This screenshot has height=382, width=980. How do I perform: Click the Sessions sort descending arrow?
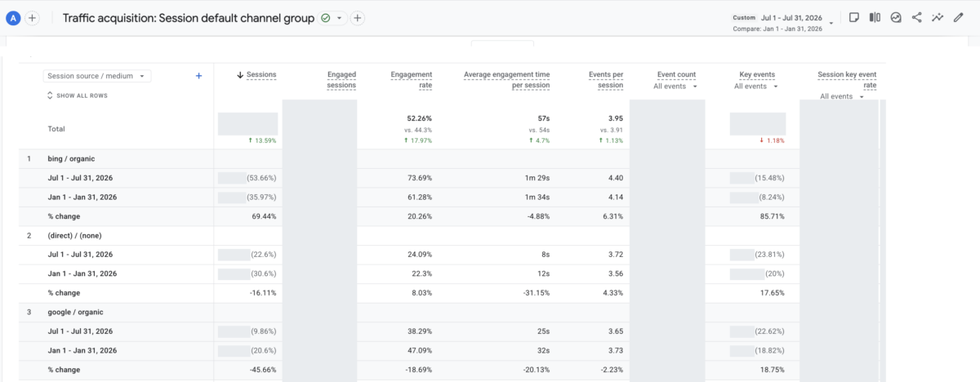[240, 75]
